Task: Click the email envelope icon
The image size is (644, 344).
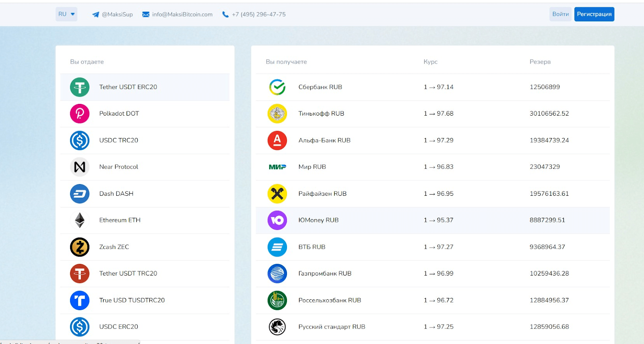Action: pyautogui.click(x=146, y=15)
